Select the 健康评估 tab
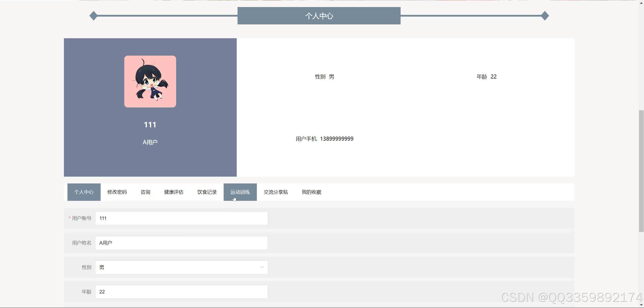The image size is (644, 308). 174,192
